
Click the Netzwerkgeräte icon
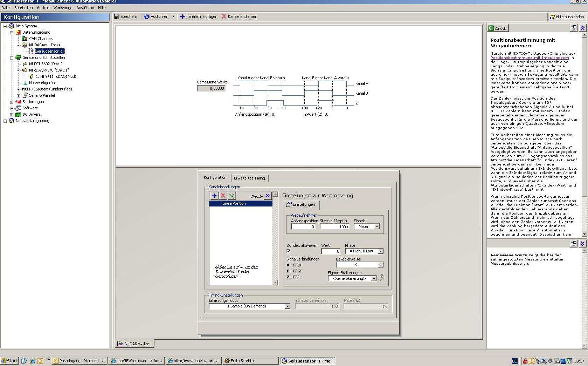(25, 83)
